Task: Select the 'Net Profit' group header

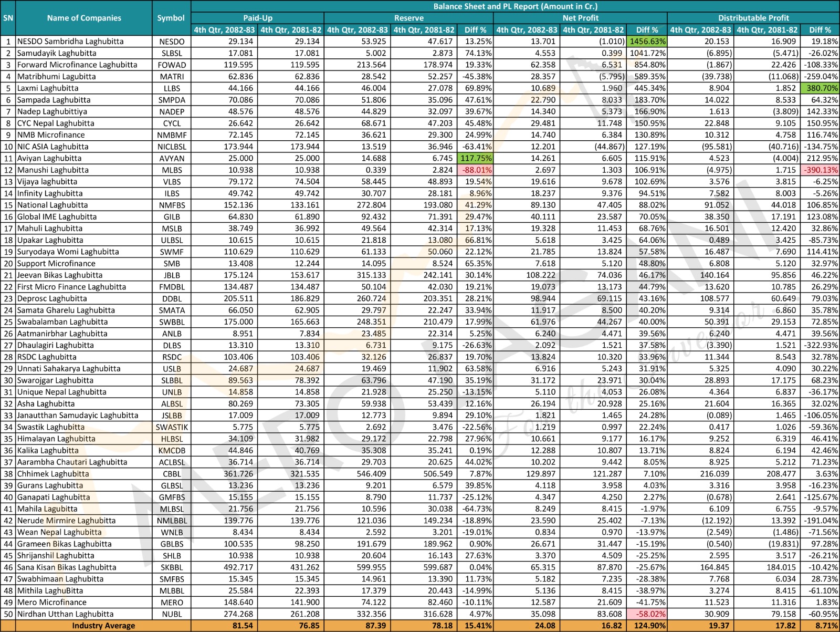Action: pos(580,18)
